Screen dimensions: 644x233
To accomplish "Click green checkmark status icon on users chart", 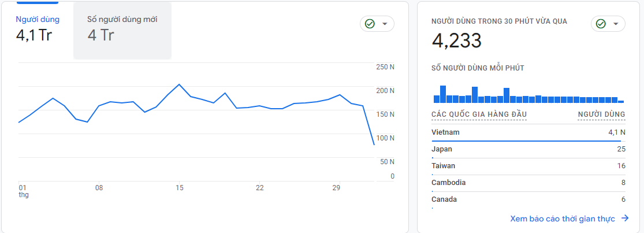I will pyautogui.click(x=370, y=24).
